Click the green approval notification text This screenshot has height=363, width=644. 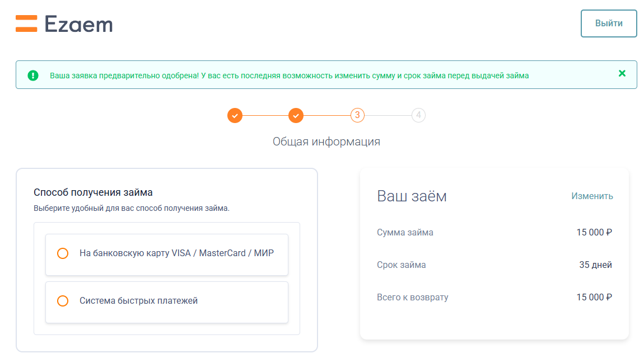289,76
